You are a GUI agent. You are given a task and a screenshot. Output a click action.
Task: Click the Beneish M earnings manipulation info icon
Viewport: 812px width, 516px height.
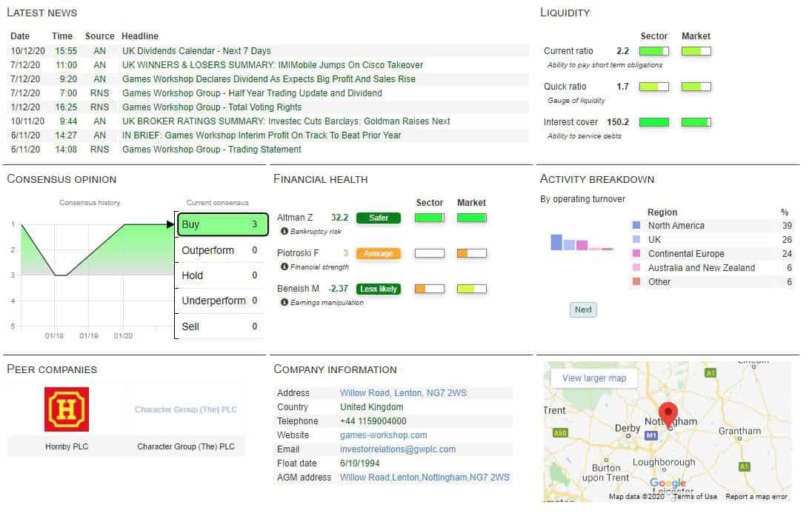[x=284, y=302]
